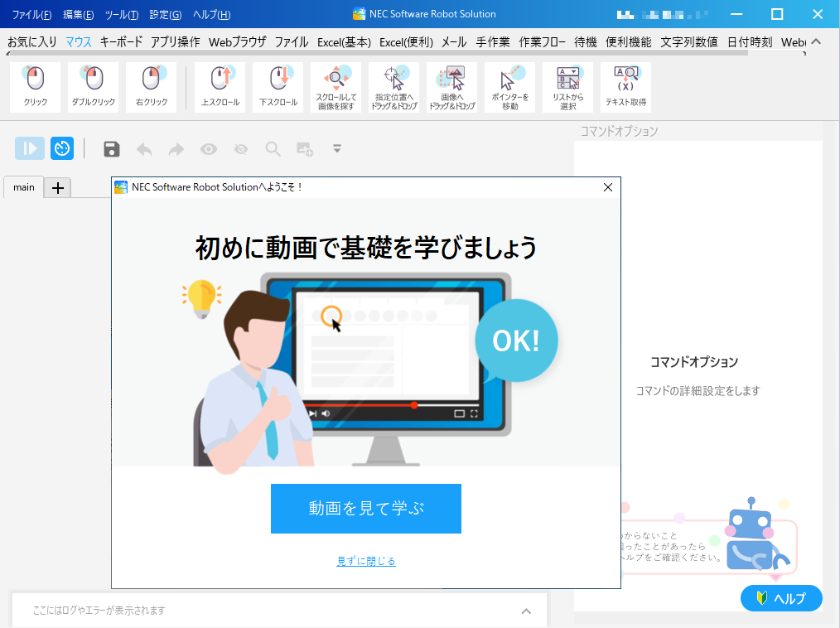840x628 pixels.
Task: Select the 上スクロール scroll-up command
Action: point(219,85)
